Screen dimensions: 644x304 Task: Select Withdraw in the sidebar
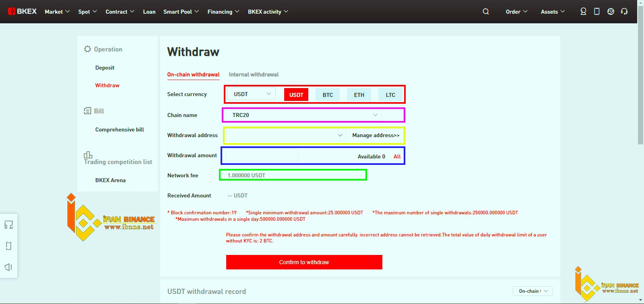pos(107,85)
